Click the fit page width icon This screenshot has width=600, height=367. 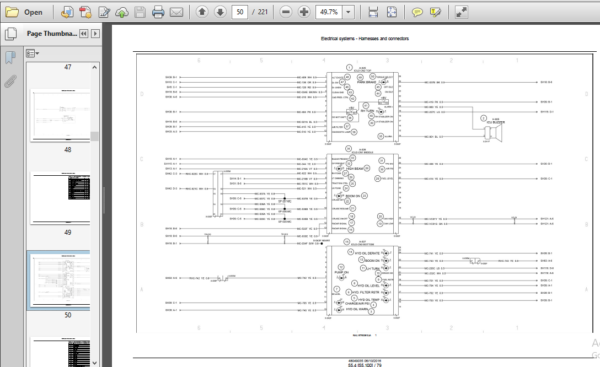pos(373,12)
